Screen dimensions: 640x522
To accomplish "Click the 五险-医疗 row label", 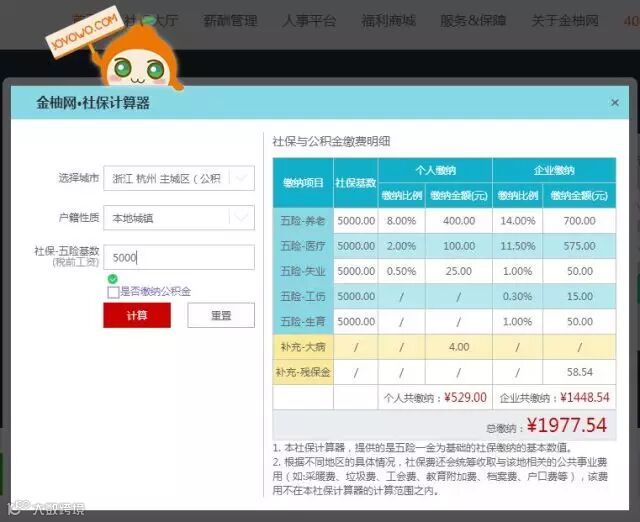I will pos(303,246).
